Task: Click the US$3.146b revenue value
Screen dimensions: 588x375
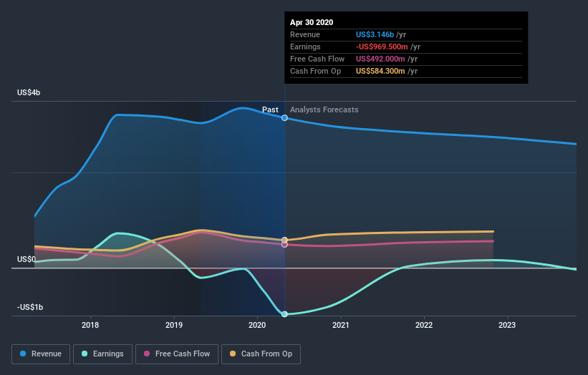Action: pos(375,34)
